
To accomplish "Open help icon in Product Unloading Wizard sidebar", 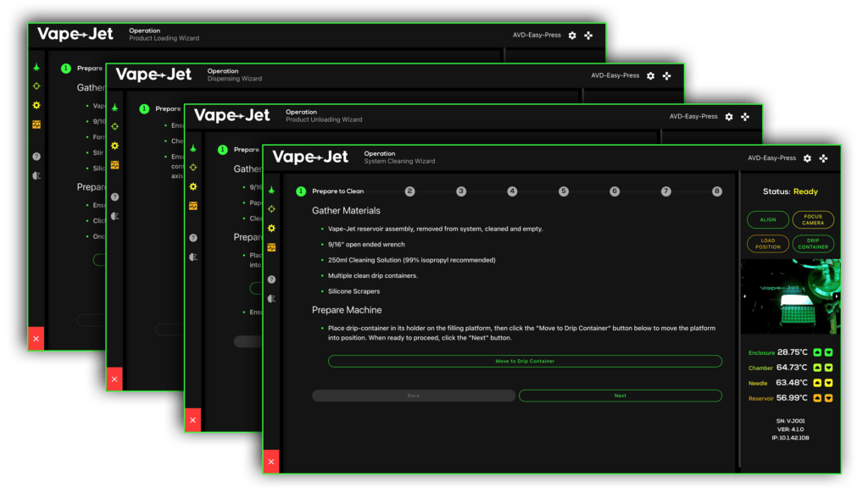I will [x=193, y=238].
